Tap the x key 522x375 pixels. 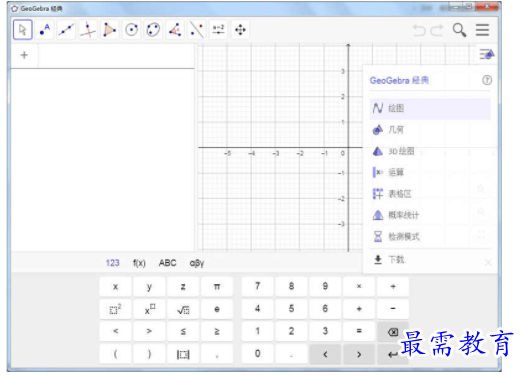click(115, 287)
